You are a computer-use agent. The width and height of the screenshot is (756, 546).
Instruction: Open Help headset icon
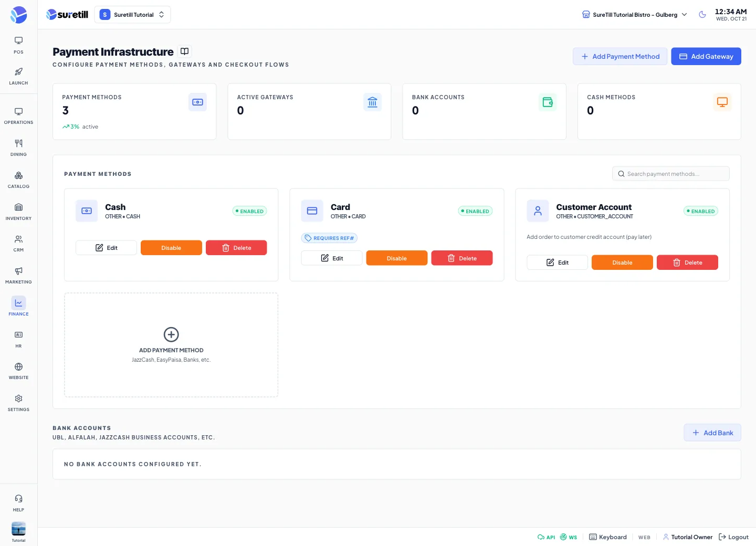[18, 503]
